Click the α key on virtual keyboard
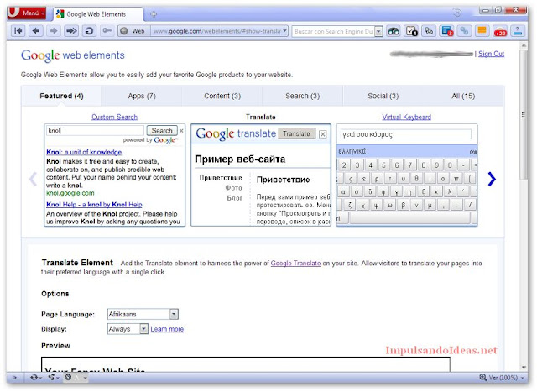 (343, 192)
